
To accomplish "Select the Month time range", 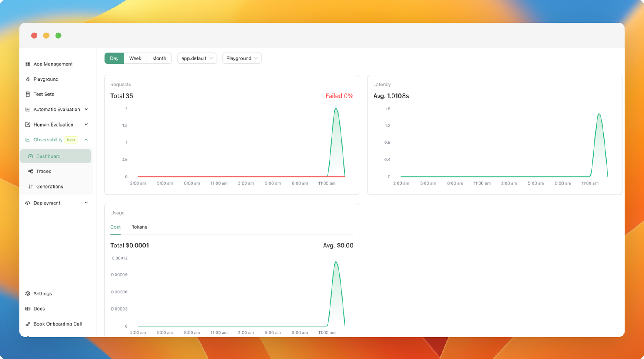I will click(159, 58).
